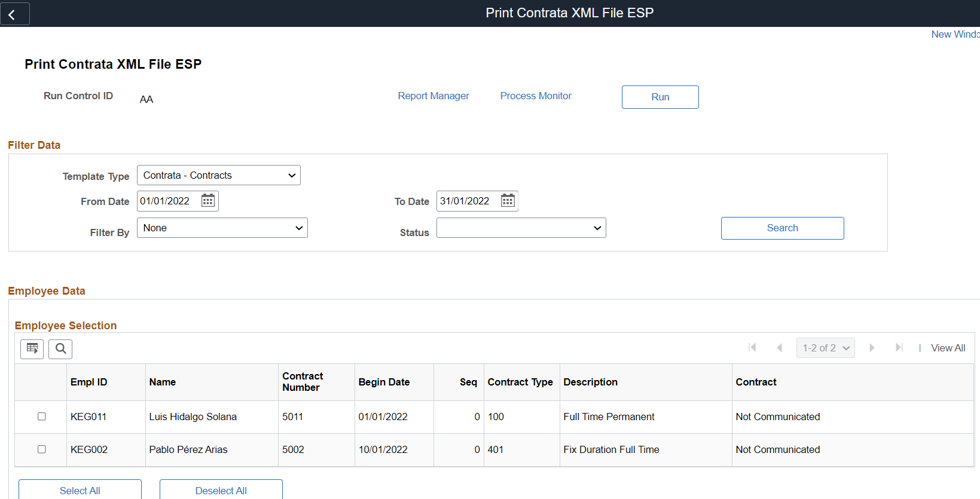
Task: Tick checkbox for employee KEG011
Action: tap(42, 417)
